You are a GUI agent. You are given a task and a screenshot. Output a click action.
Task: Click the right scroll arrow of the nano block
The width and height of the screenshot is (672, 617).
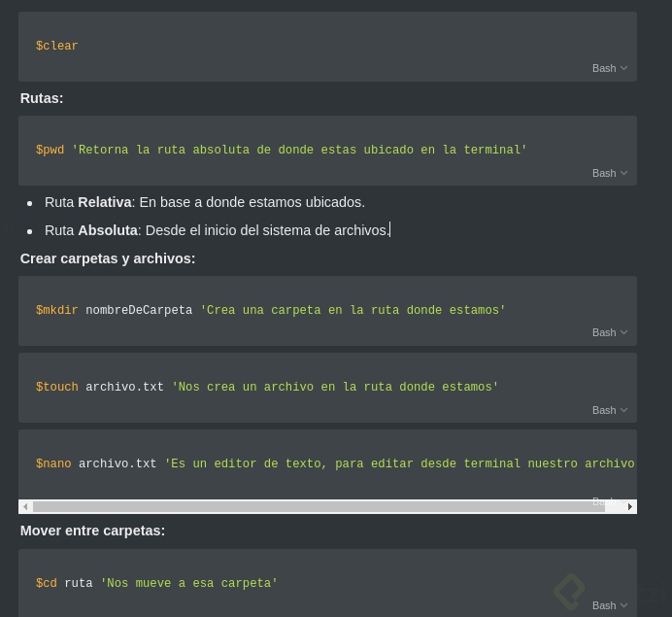(630, 507)
